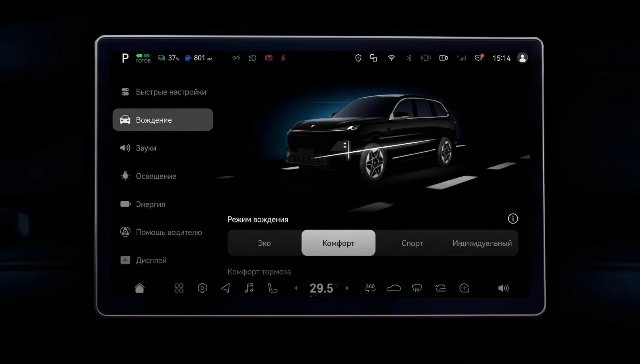Tap the 29.5 temperature value

321,288
